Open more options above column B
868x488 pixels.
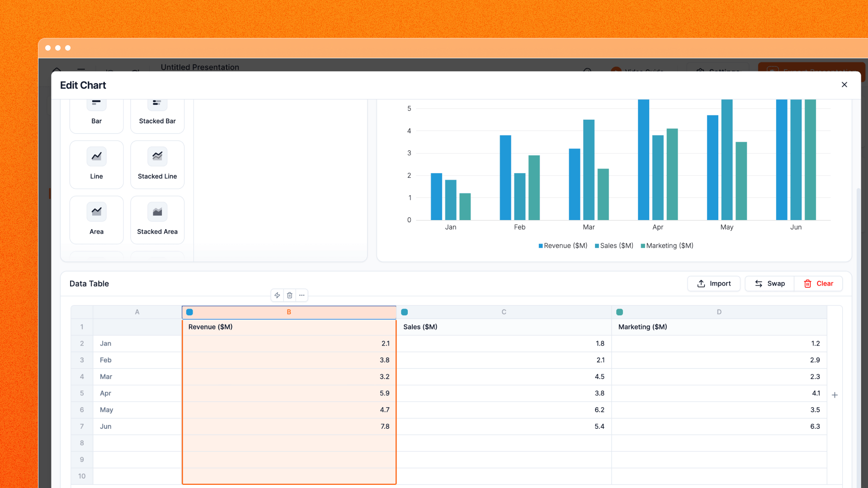(302, 295)
